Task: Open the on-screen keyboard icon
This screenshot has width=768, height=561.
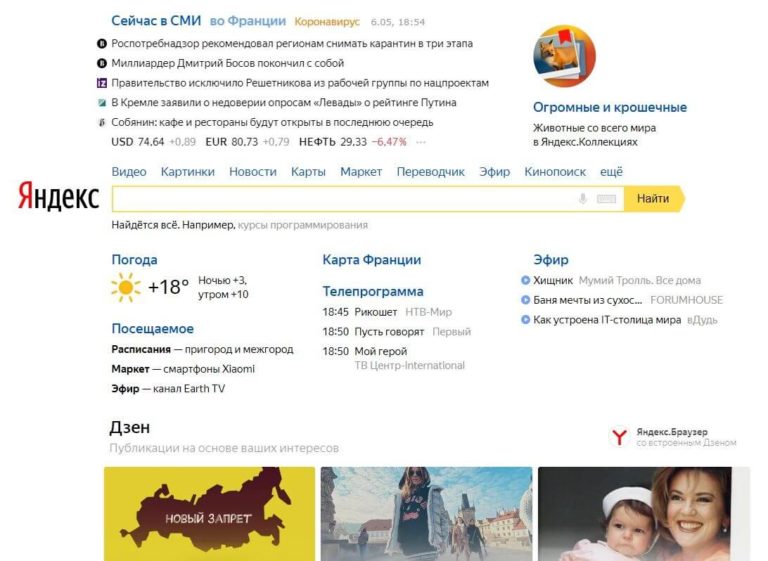Action: coord(606,199)
